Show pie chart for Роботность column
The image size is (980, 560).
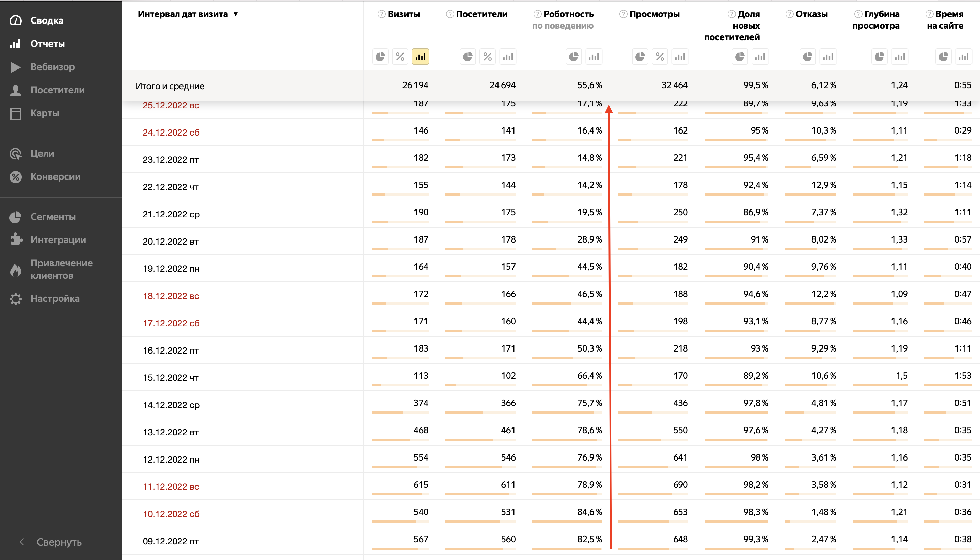click(574, 57)
